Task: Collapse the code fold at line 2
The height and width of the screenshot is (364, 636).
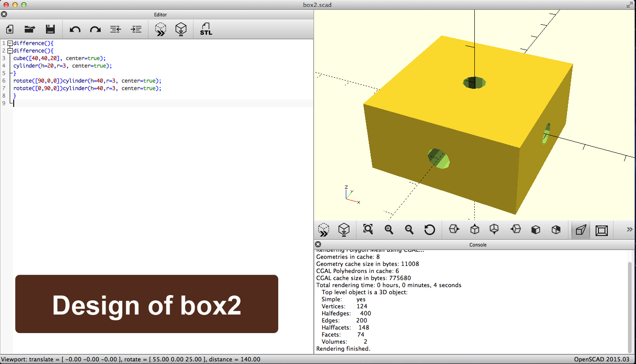Action: [10, 51]
